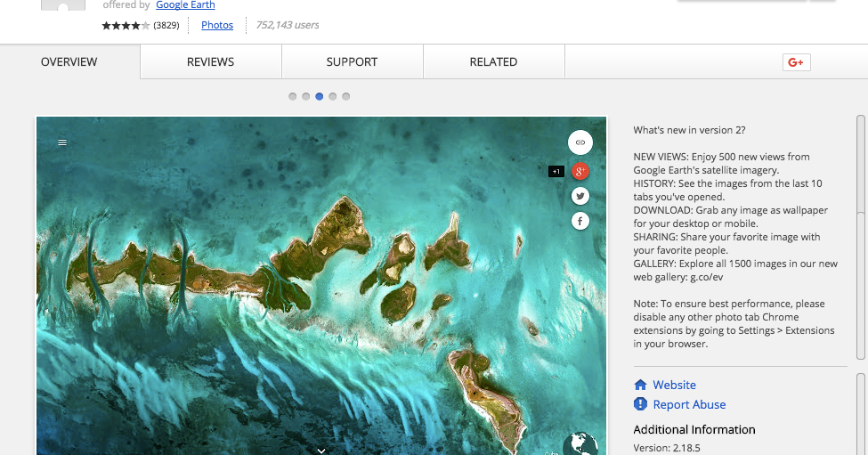Click the (3829) ratings count
The height and width of the screenshot is (455, 868).
point(166,25)
